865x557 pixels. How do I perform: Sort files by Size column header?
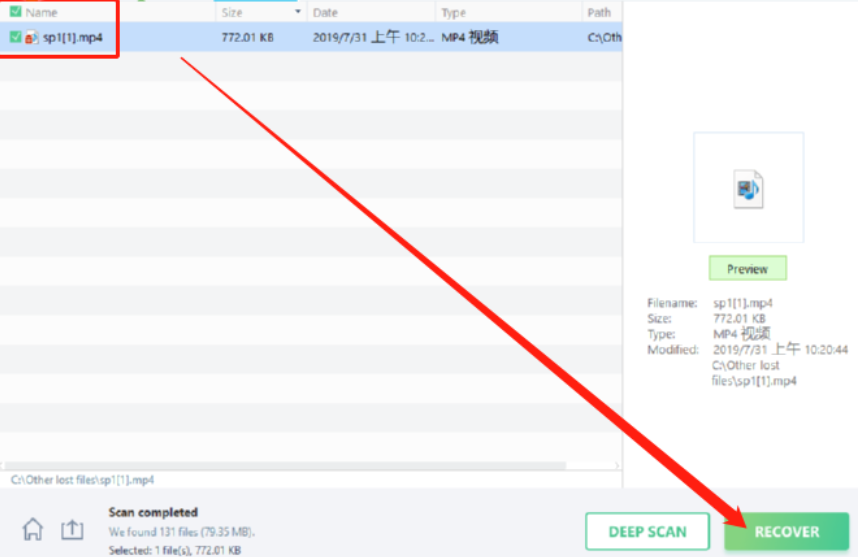pos(232,12)
